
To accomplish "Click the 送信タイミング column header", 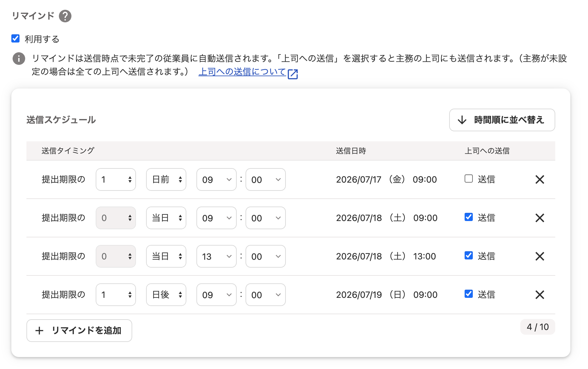I will [68, 151].
